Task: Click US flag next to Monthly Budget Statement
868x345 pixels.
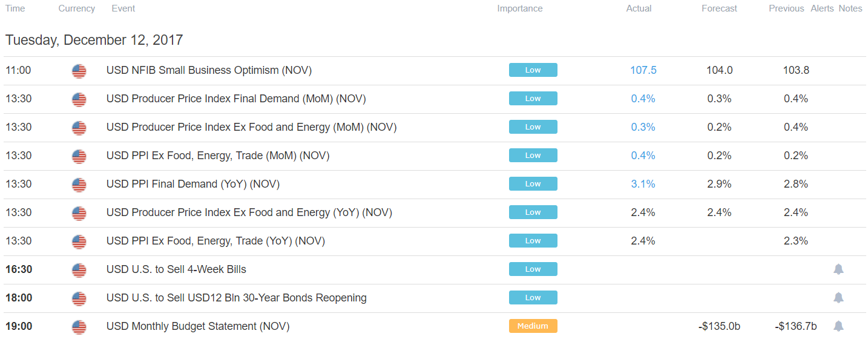Action: pos(79,327)
